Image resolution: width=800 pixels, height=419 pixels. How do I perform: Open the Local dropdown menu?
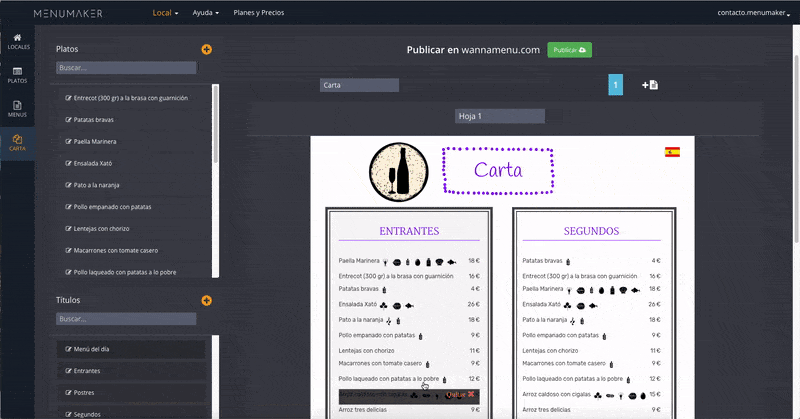coord(165,13)
